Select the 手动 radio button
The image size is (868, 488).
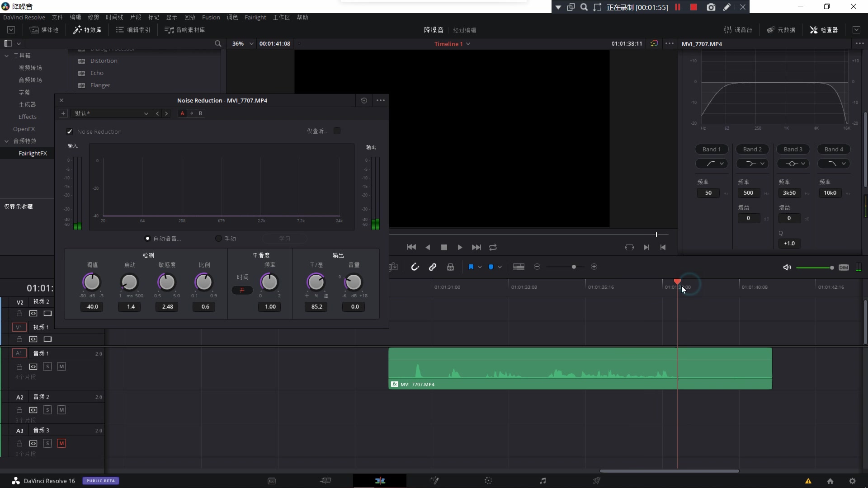[x=217, y=238]
